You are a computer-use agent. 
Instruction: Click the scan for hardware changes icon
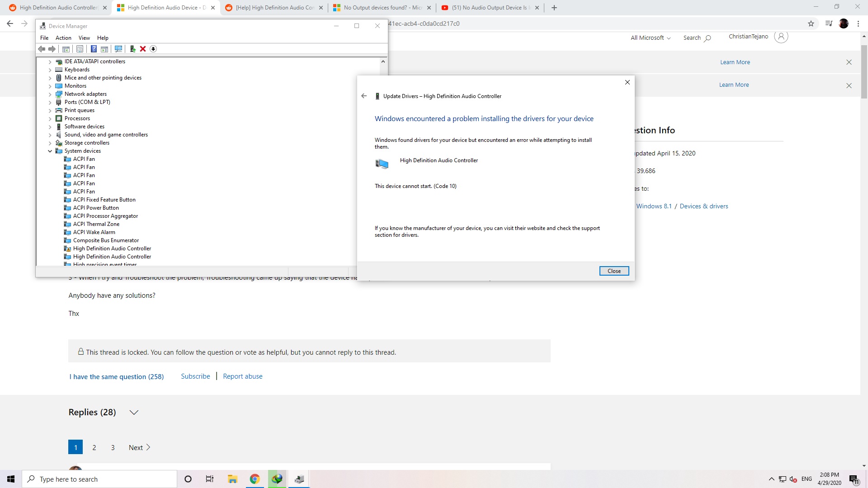(118, 49)
